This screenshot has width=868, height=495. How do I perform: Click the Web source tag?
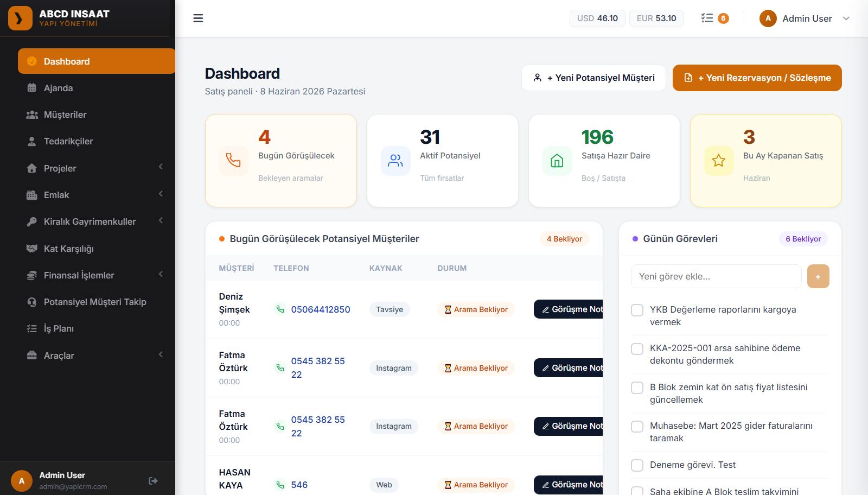tap(384, 485)
